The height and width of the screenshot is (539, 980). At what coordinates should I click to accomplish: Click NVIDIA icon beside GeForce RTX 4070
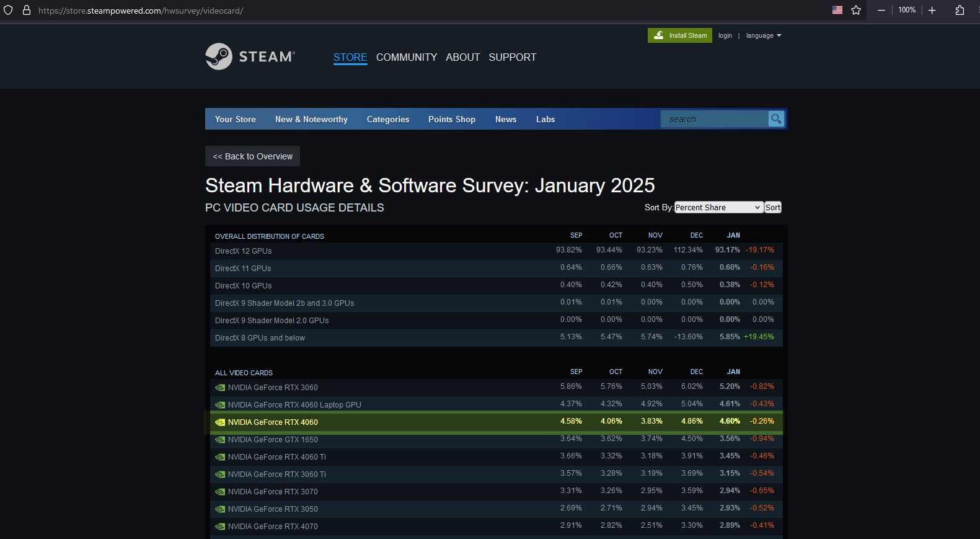(x=220, y=527)
